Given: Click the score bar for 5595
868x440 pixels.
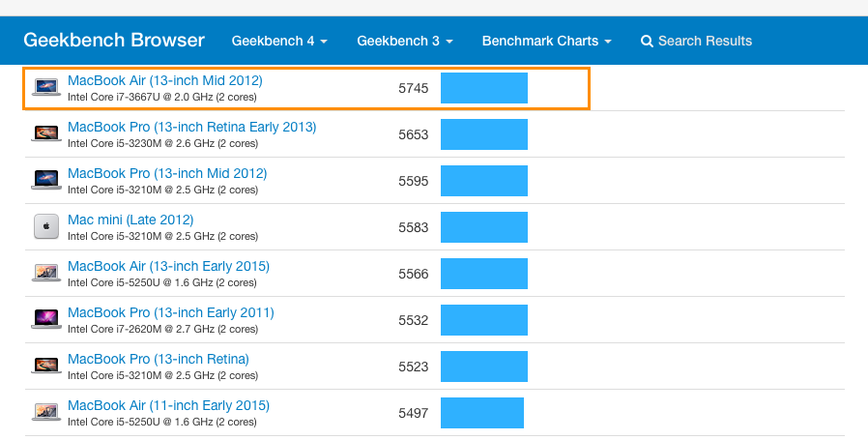Looking at the screenshot, I should [x=484, y=181].
